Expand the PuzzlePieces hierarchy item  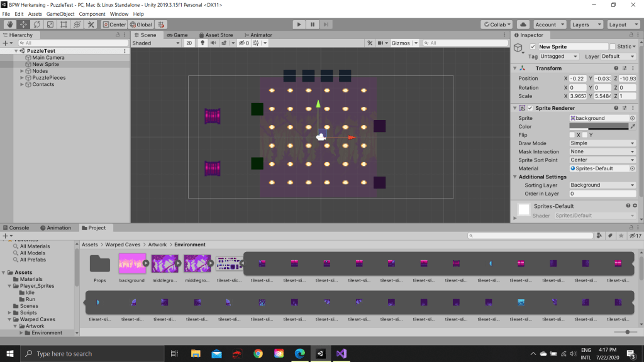click(x=22, y=78)
